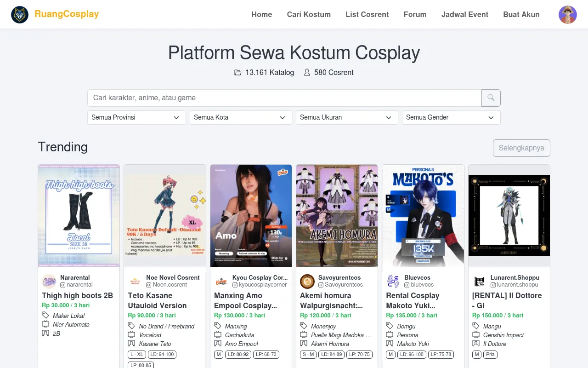Open the user avatar profile picture
Screen dimensions: 588x368
[x=568, y=15]
